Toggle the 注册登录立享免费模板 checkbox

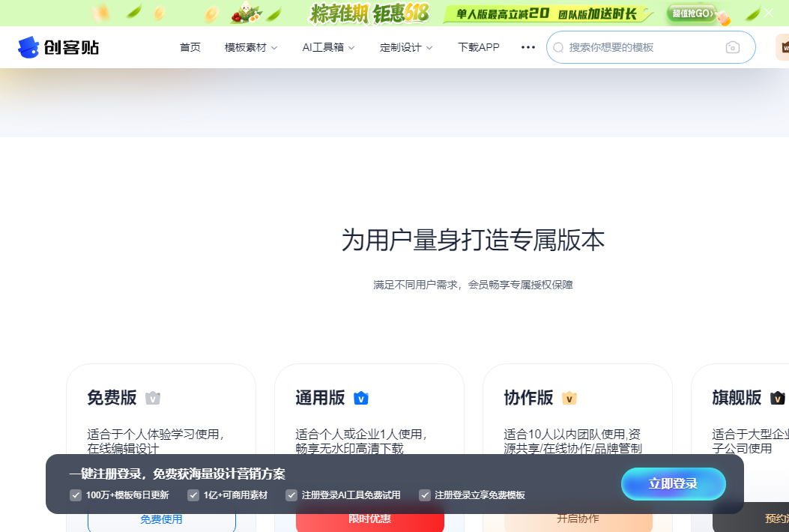tap(425, 495)
